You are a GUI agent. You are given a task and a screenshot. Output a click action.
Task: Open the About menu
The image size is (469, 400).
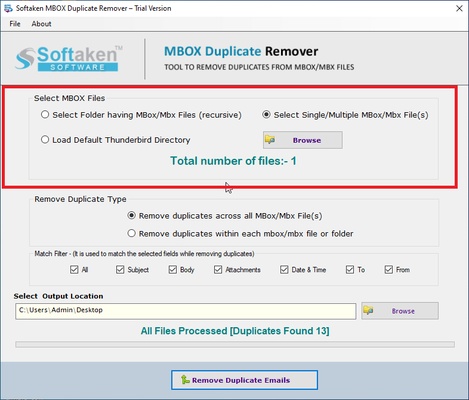pos(41,24)
